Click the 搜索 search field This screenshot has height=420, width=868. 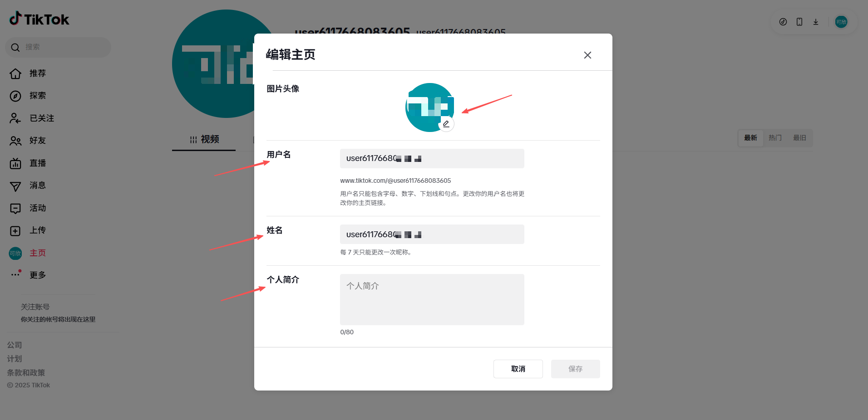click(58, 47)
